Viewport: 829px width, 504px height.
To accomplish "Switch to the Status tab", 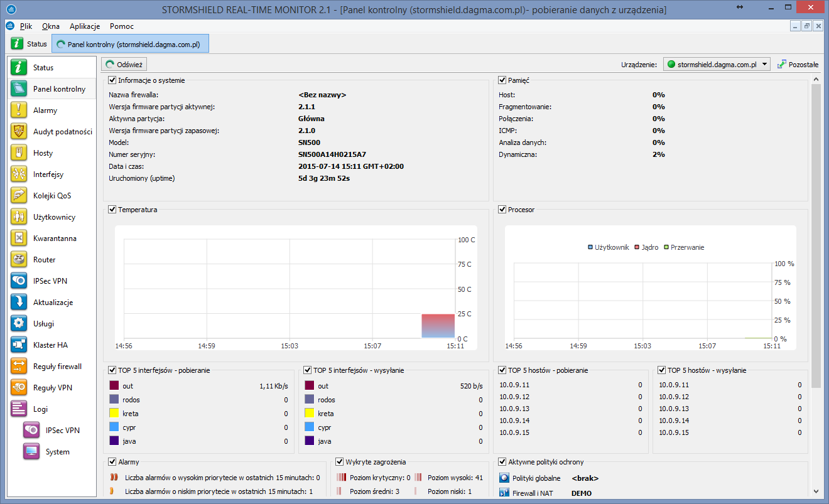I will pyautogui.click(x=29, y=44).
